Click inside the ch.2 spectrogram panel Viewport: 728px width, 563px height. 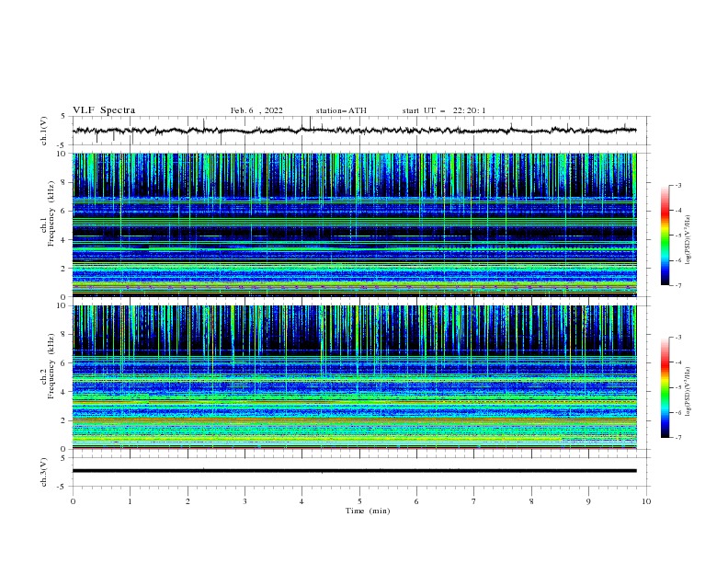(x=354, y=377)
